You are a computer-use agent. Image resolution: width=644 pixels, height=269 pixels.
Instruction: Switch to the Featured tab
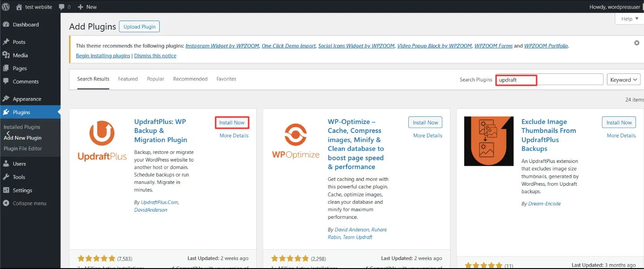pyautogui.click(x=128, y=79)
